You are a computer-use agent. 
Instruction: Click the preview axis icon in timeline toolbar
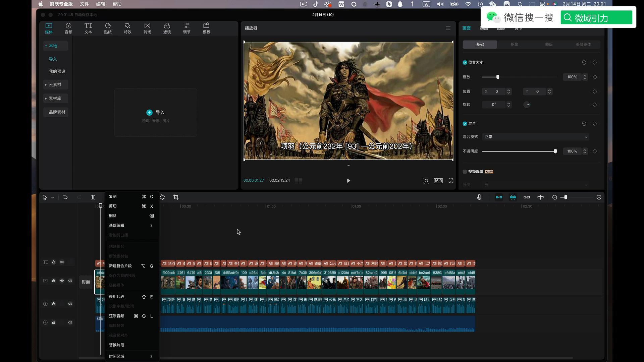(x=540, y=197)
